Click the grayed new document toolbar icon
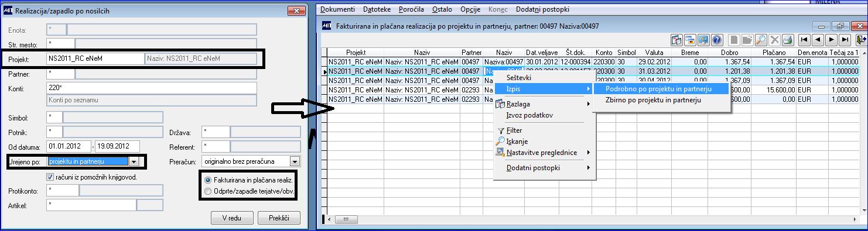The image size is (868, 231). [x=734, y=40]
